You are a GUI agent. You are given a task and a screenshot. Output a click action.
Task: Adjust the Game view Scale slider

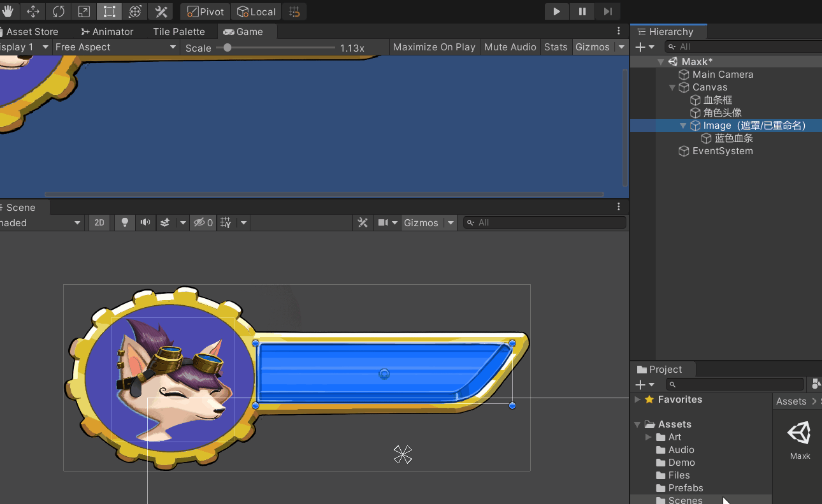228,47
